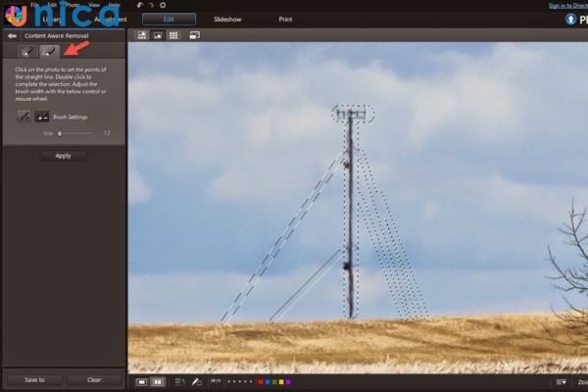Viewport: 588px width, 392px height.
Task: Click the Clear button
Action: [x=94, y=379]
